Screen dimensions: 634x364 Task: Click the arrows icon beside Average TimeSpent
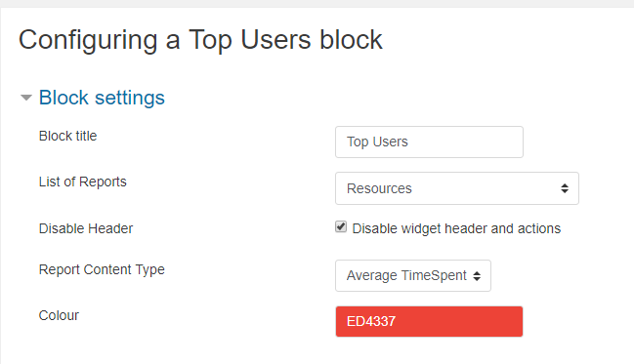pos(477,276)
